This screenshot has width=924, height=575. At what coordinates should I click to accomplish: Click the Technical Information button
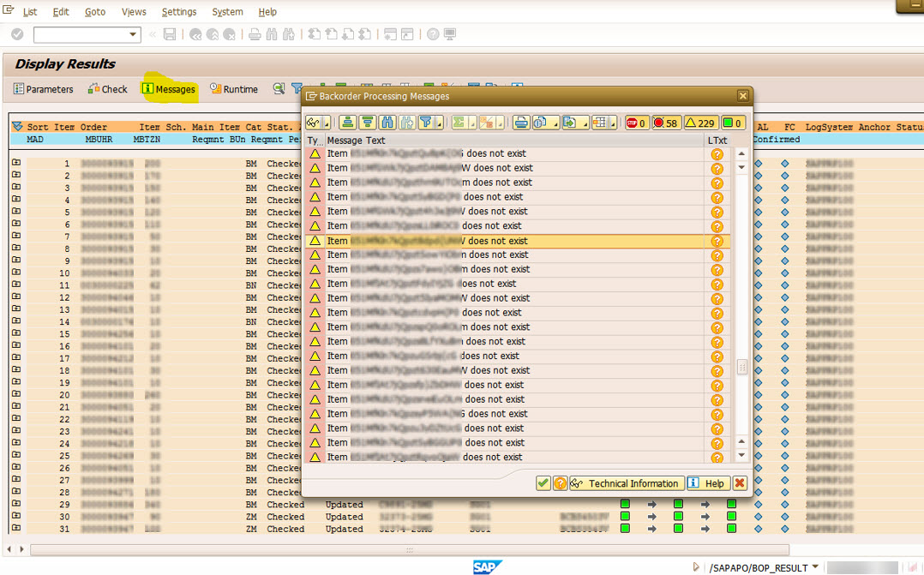pyautogui.click(x=627, y=483)
